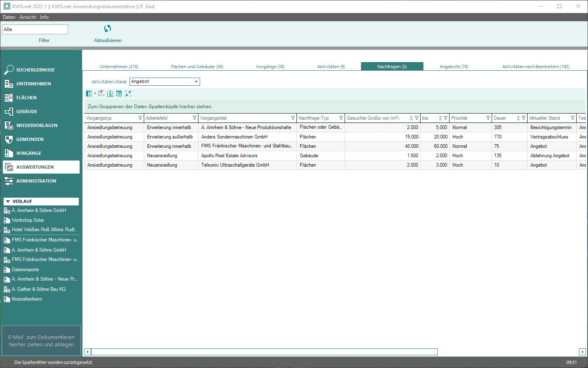Select the Auswertungen sidebar section
The height and width of the screenshot is (368, 588).
pyautogui.click(x=41, y=167)
